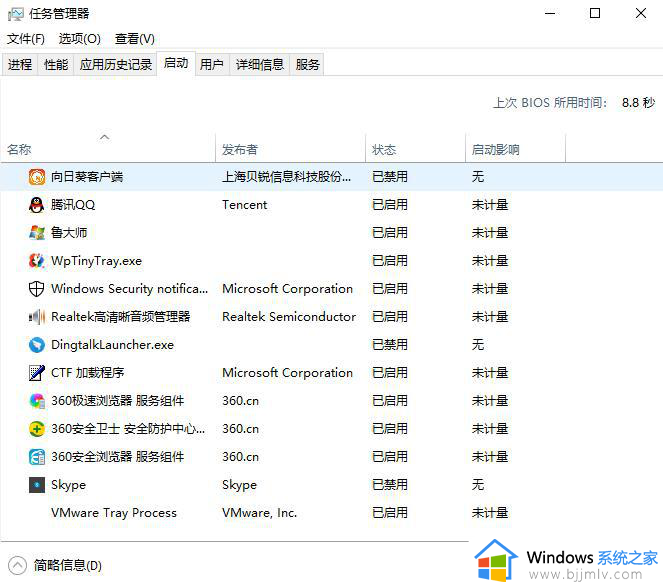Select the 360安全浏览器 服务组件 entry
The height and width of the screenshot is (588, 663).
118,457
